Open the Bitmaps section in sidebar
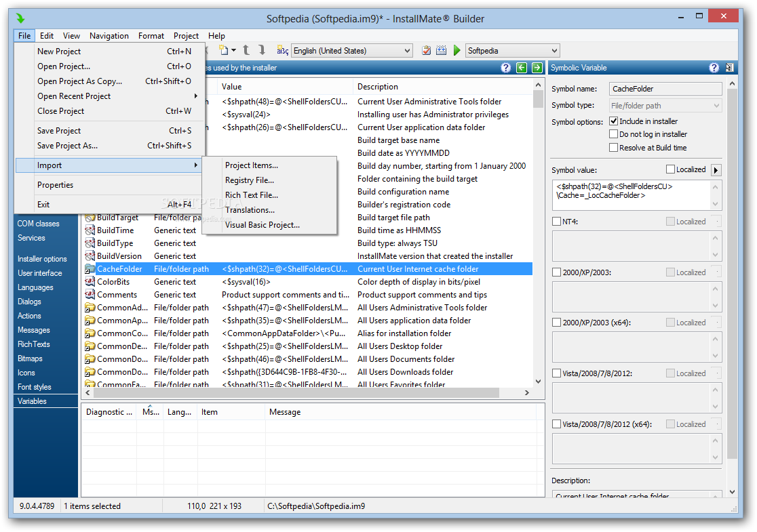Screen dimensions: 757x532 point(30,359)
